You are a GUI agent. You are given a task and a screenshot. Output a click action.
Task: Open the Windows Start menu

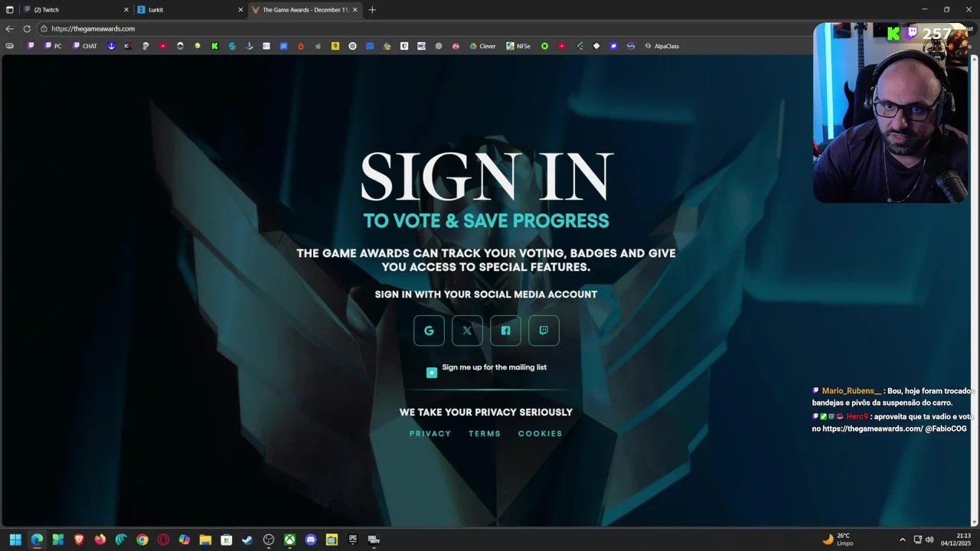pyautogui.click(x=15, y=540)
